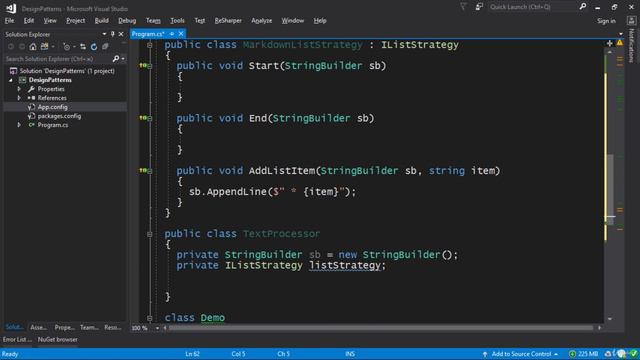This screenshot has width=640, height=360.
Task: Click the ReSharper marker beside Start method
Action: pos(142,65)
